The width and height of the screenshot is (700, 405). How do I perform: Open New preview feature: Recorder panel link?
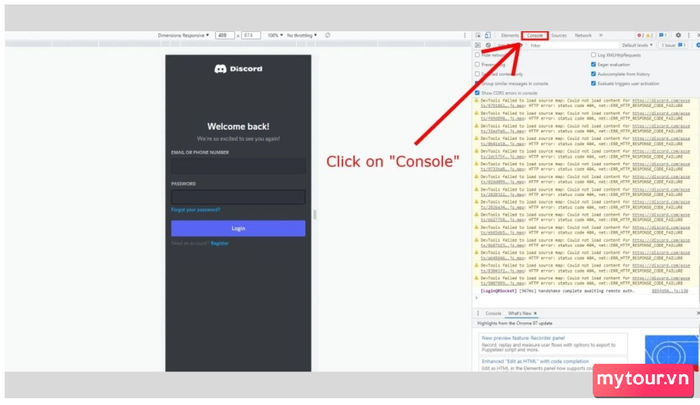[523, 338]
